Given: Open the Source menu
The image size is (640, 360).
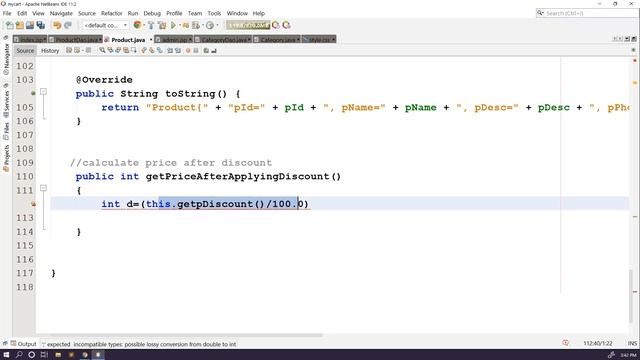Looking at the screenshot, I should 87,13.
